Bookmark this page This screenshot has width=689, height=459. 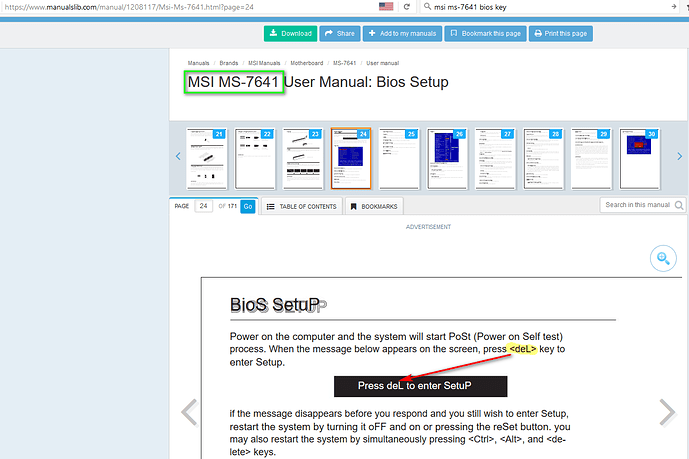485,33
